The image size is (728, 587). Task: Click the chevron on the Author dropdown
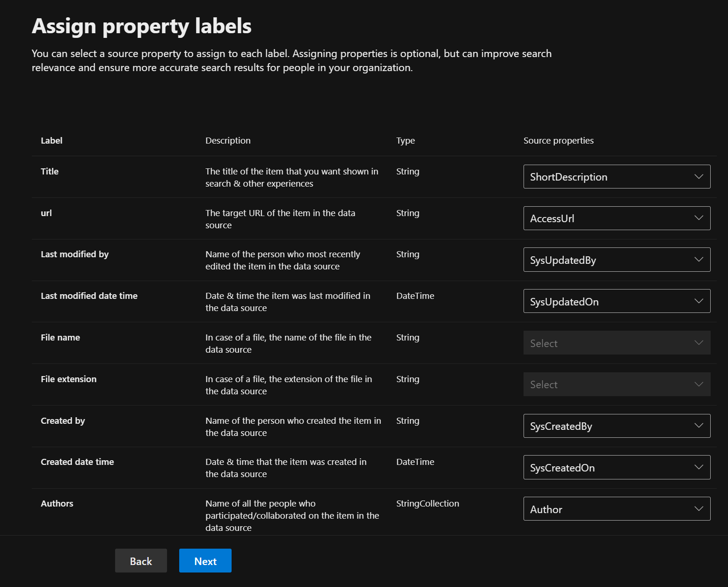(699, 509)
